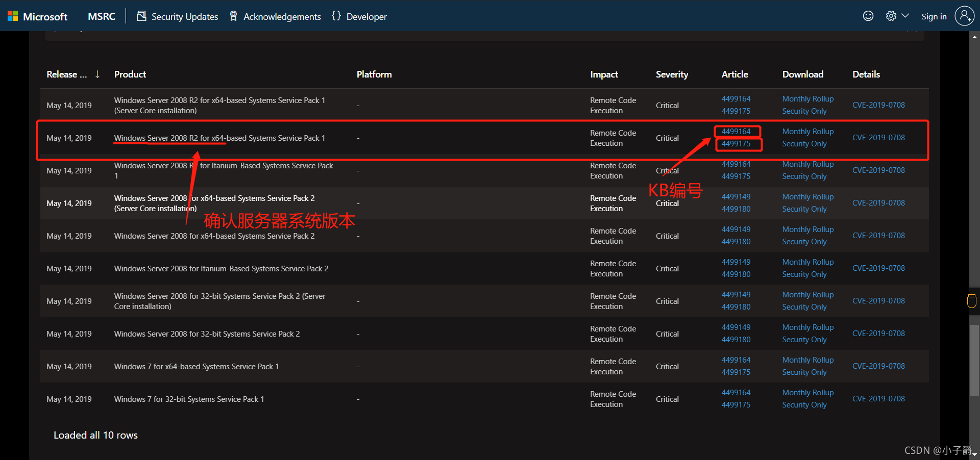Download Monthly Rollup for 2008 x64 SP2 Server Core

point(808,197)
